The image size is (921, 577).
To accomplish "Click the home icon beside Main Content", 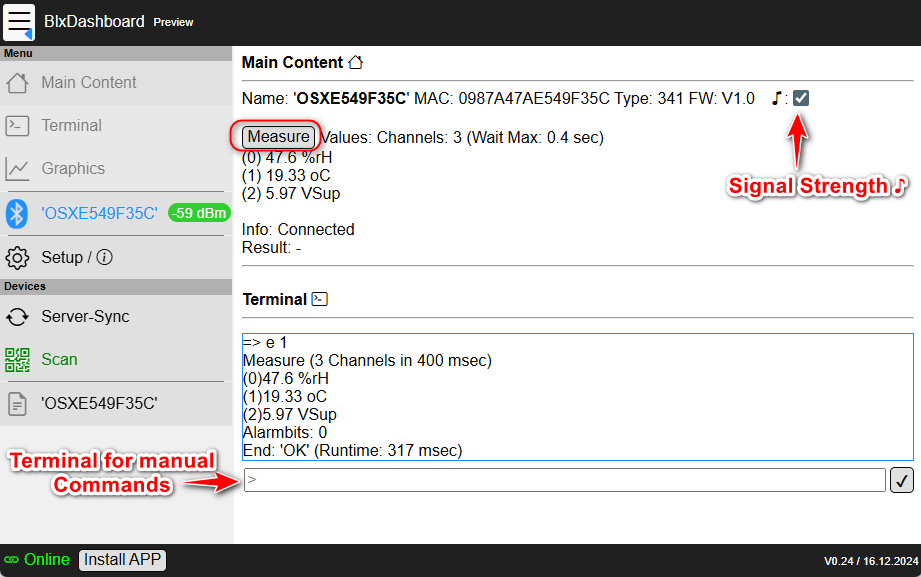I will pos(355,63).
